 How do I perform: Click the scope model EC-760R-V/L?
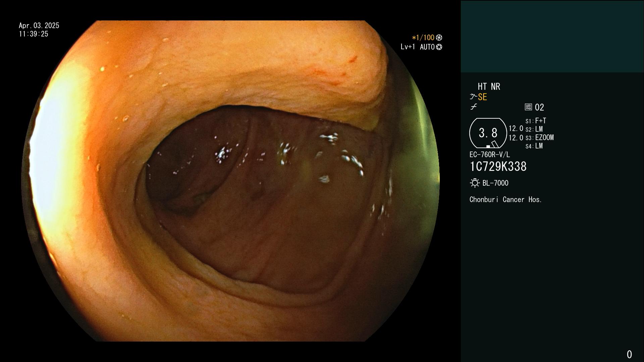coord(490,155)
